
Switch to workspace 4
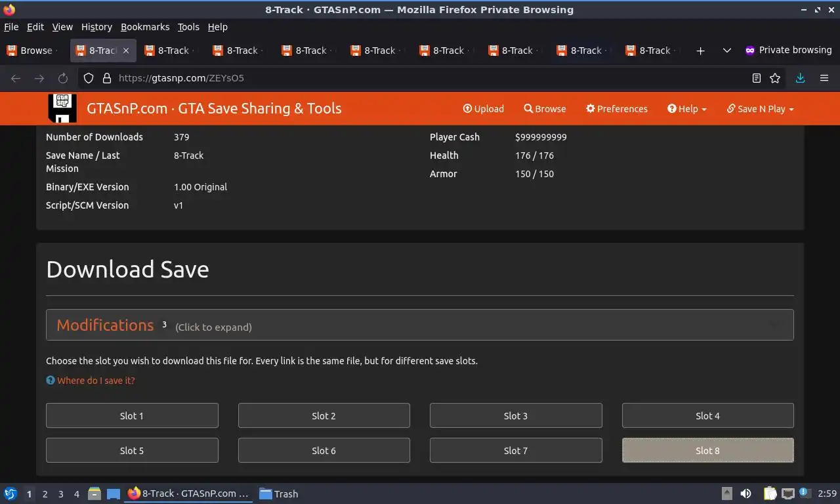pyautogui.click(x=76, y=493)
